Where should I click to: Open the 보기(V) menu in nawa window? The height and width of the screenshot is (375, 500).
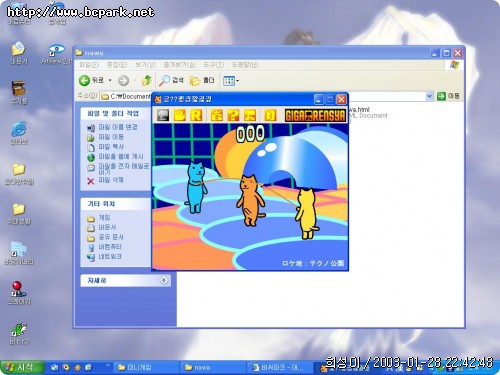(x=145, y=65)
